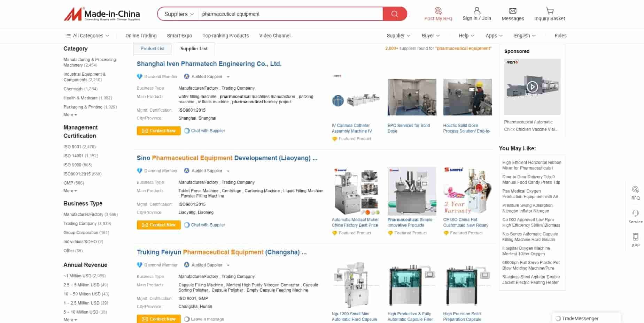
Task: Open Service headset icon in side bar
Action: pyautogui.click(x=635, y=213)
